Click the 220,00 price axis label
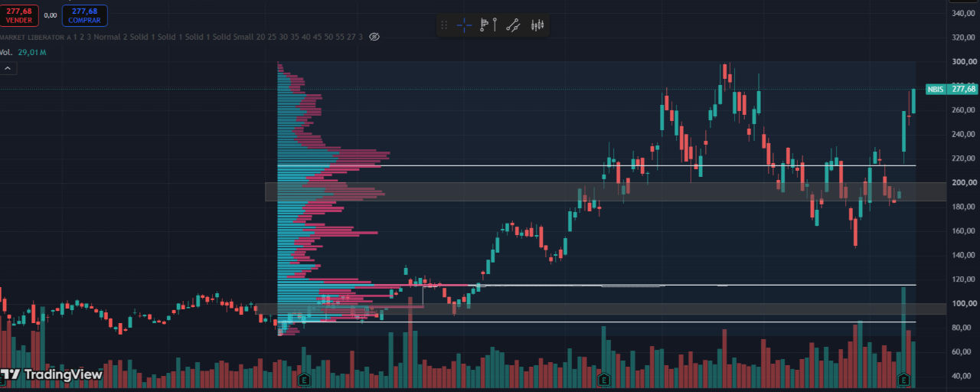Screen dimensions: 980x392 click(963, 158)
